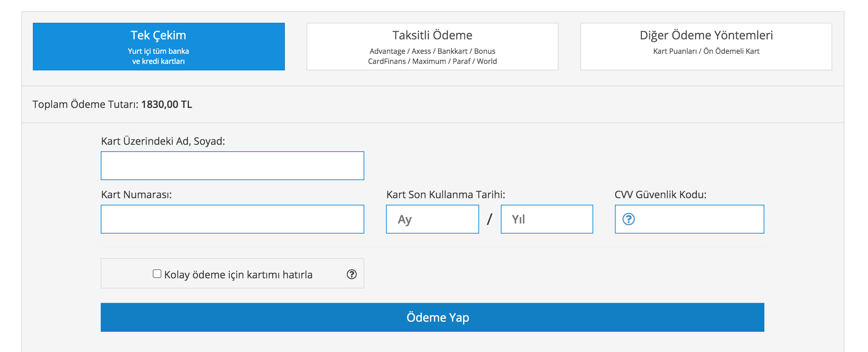Click the total amount 1830,00 TL

click(166, 104)
